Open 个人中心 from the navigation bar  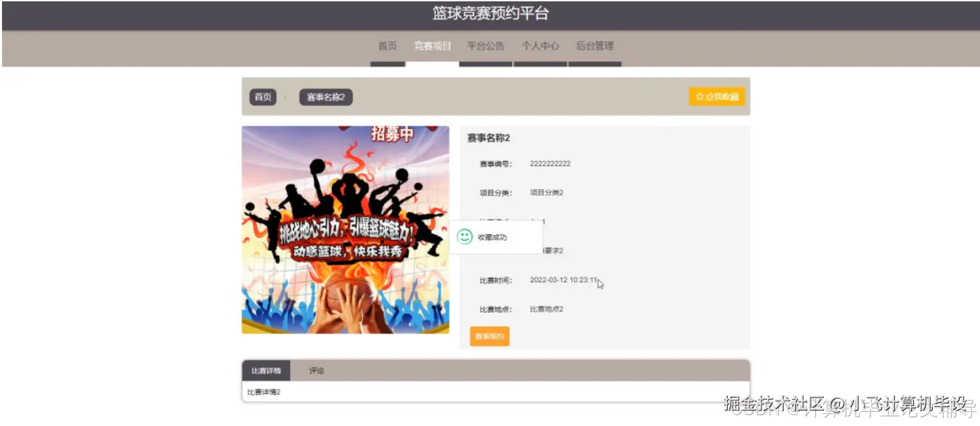pos(540,46)
